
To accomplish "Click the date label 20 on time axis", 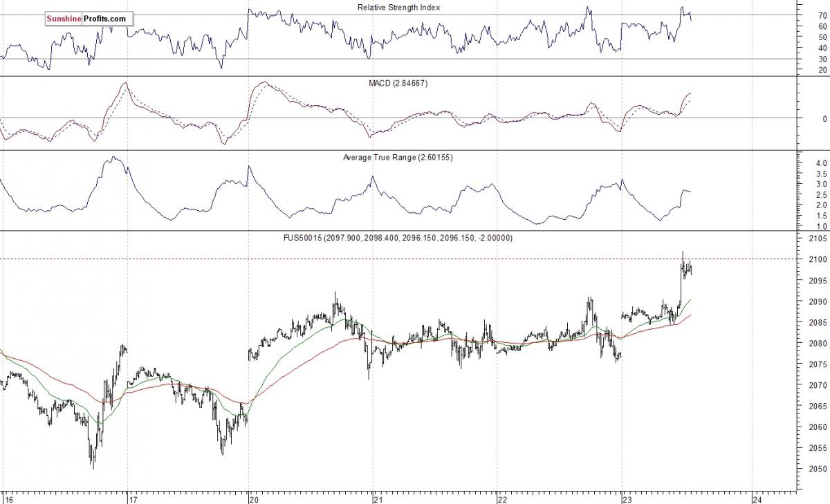I will point(255,499).
